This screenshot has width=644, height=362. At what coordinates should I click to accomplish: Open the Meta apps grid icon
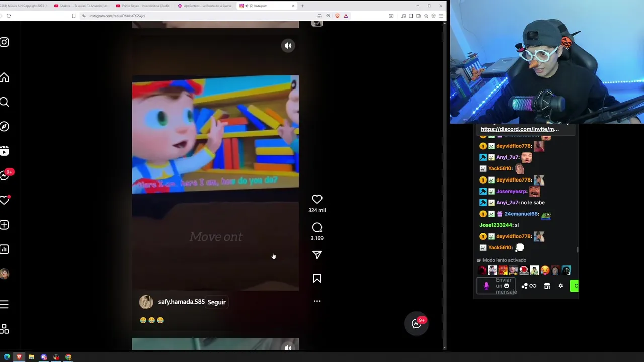(x=5, y=329)
